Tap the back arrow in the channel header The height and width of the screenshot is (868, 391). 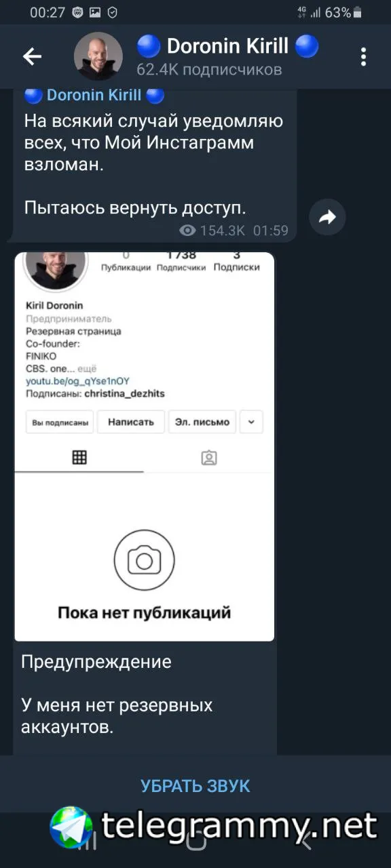[x=32, y=56]
